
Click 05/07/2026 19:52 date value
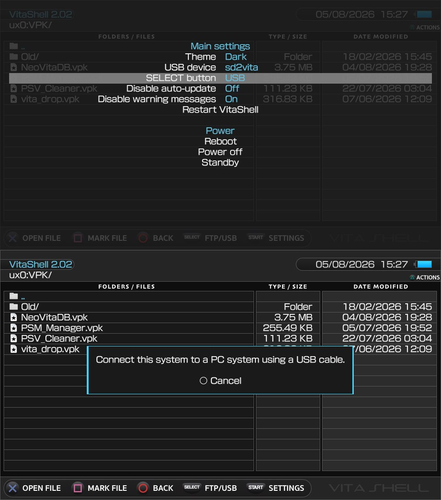(387, 328)
